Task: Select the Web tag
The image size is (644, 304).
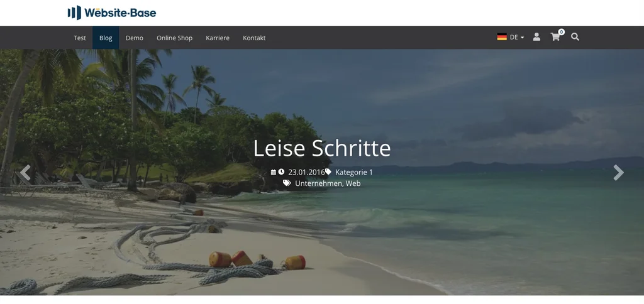Action: pyautogui.click(x=353, y=183)
